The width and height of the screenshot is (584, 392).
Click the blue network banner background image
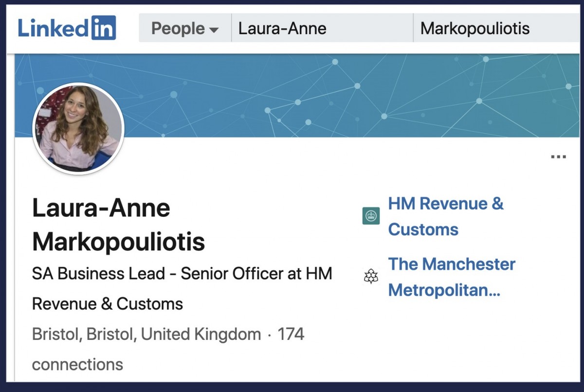341,95
